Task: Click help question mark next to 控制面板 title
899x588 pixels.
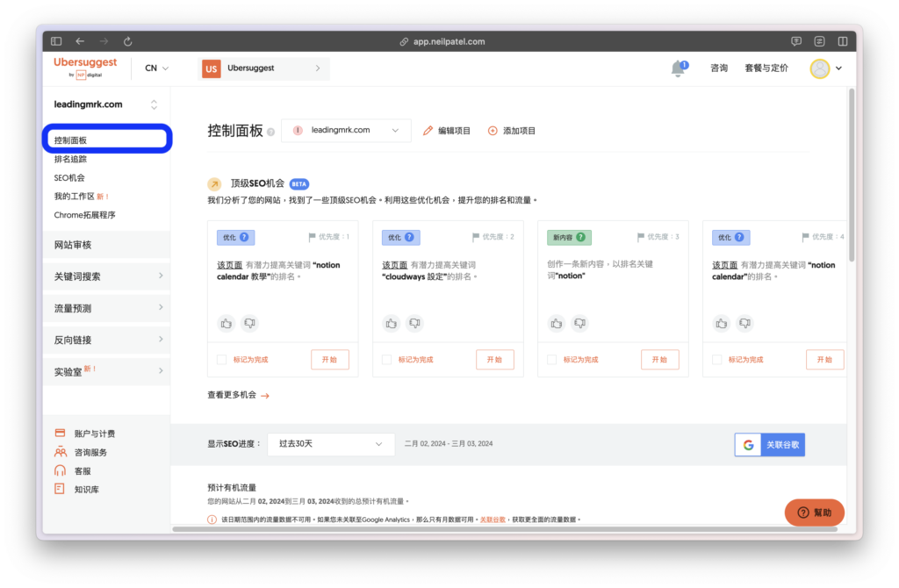Action: click(270, 133)
